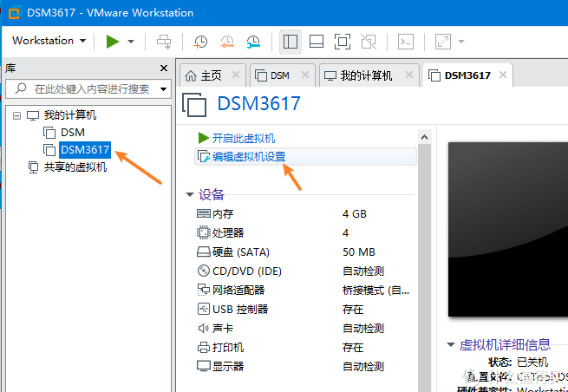Open the snapshot manager icon

(253, 42)
